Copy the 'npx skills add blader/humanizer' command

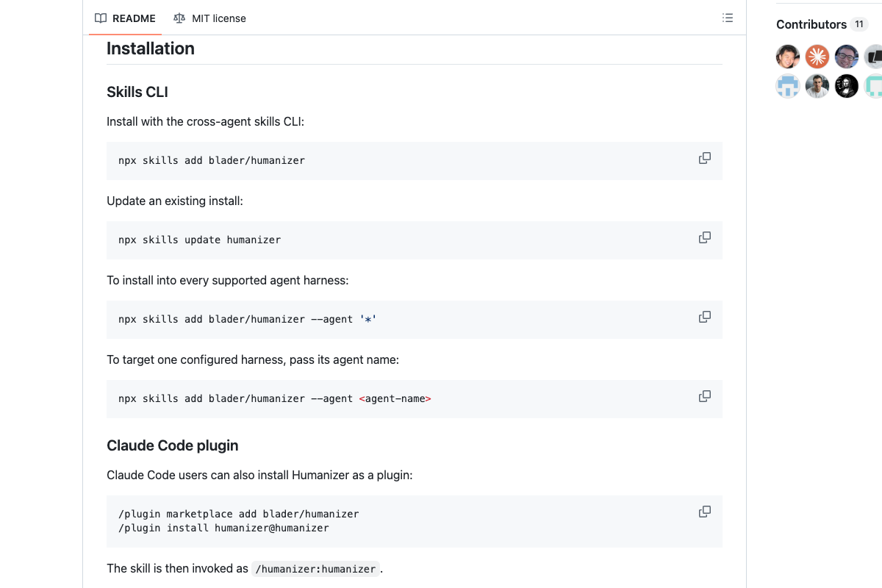pos(704,158)
